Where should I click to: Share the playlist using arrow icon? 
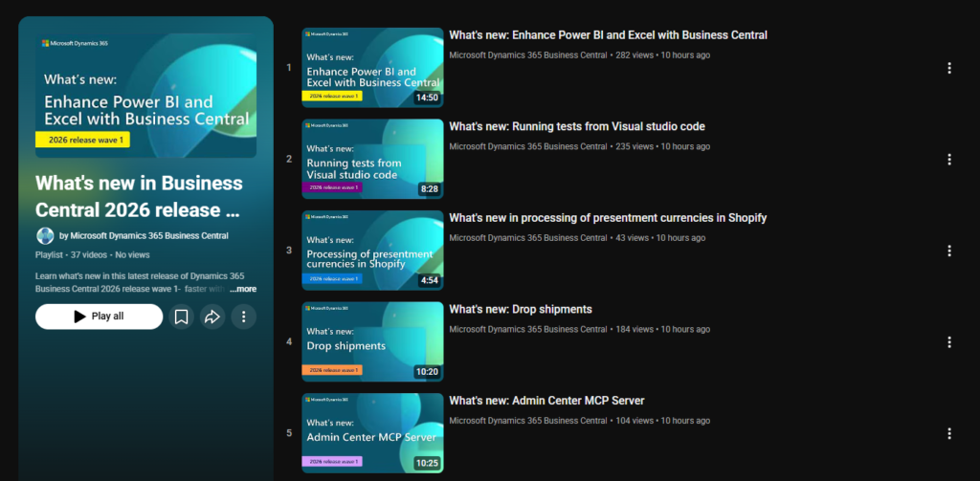[212, 317]
